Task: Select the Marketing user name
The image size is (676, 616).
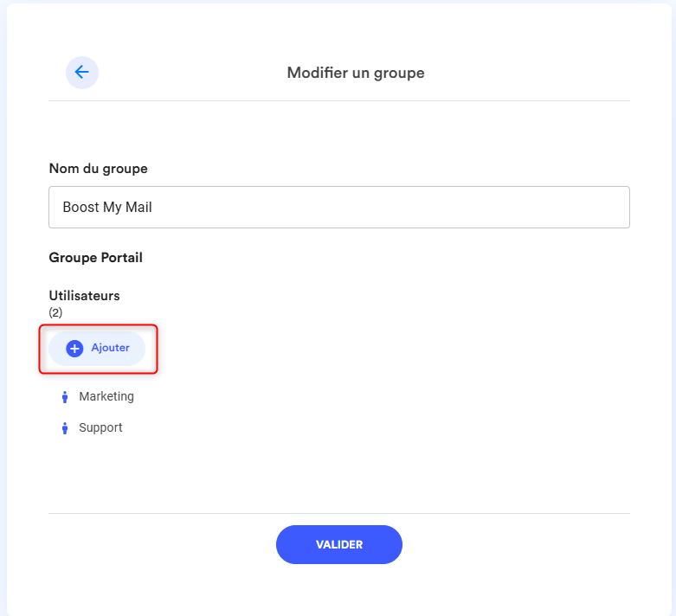Action: pos(106,396)
